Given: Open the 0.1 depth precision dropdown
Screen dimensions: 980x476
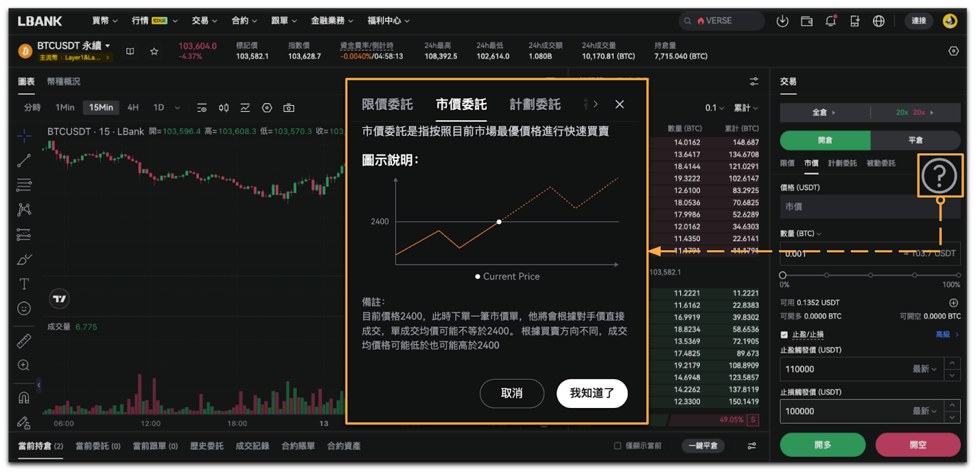Looking at the screenshot, I should click(714, 108).
